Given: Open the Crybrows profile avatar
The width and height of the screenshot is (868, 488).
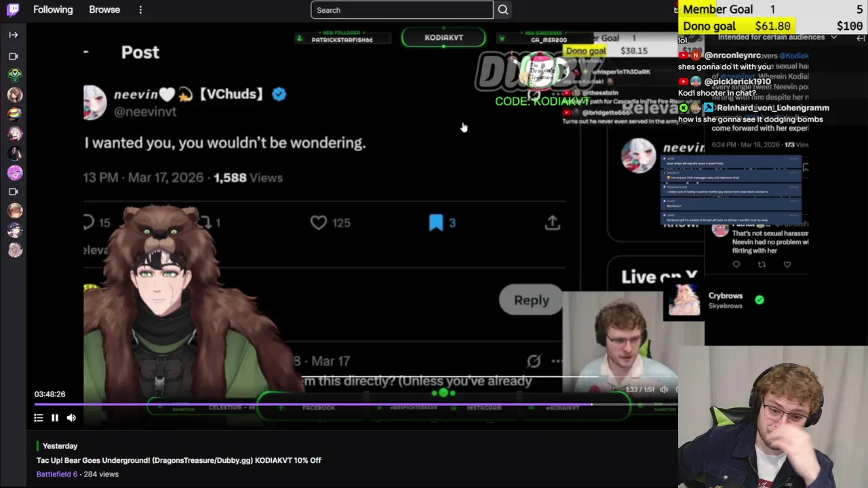Looking at the screenshot, I should coord(684,300).
